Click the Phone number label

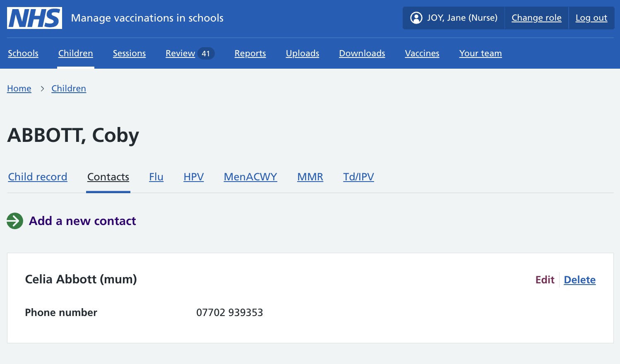pos(61,312)
